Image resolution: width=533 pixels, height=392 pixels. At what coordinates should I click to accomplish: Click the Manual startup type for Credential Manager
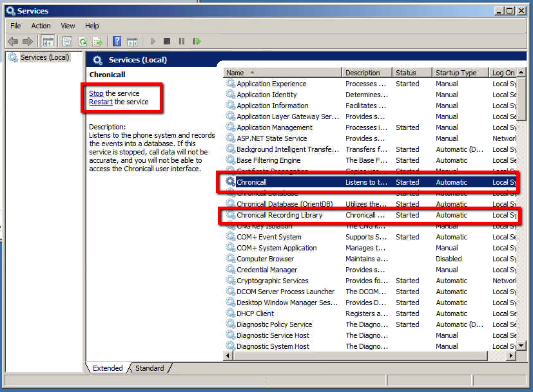click(x=447, y=270)
